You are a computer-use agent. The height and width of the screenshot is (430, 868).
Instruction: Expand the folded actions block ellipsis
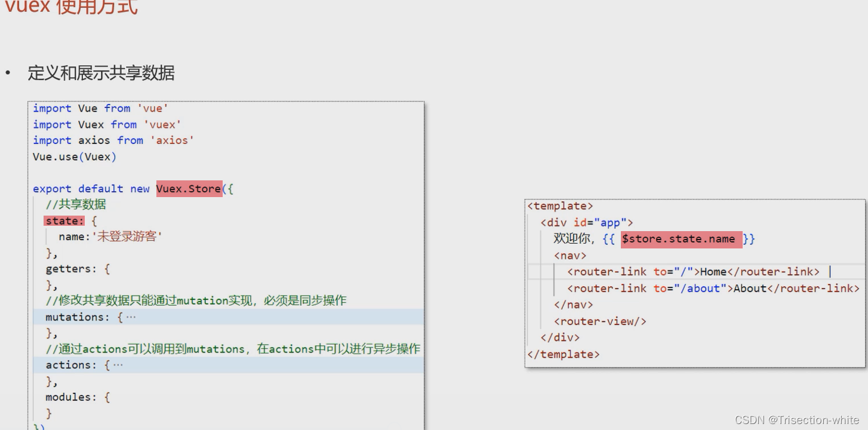(x=118, y=365)
